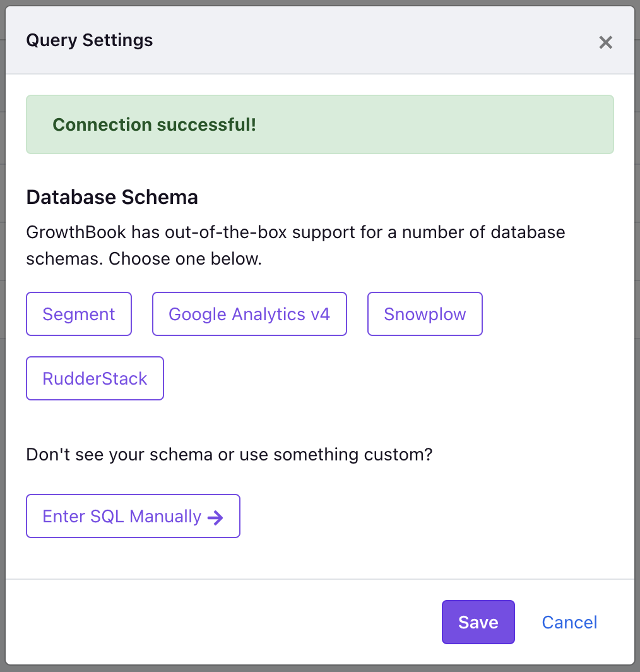
Task: Open the Enter SQL Manually option
Action: pos(133,516)
